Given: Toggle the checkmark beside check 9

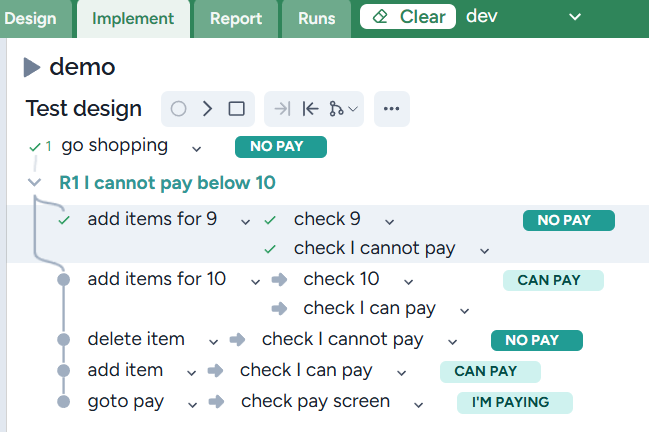Looking at the screenshot, I should 270,220.
